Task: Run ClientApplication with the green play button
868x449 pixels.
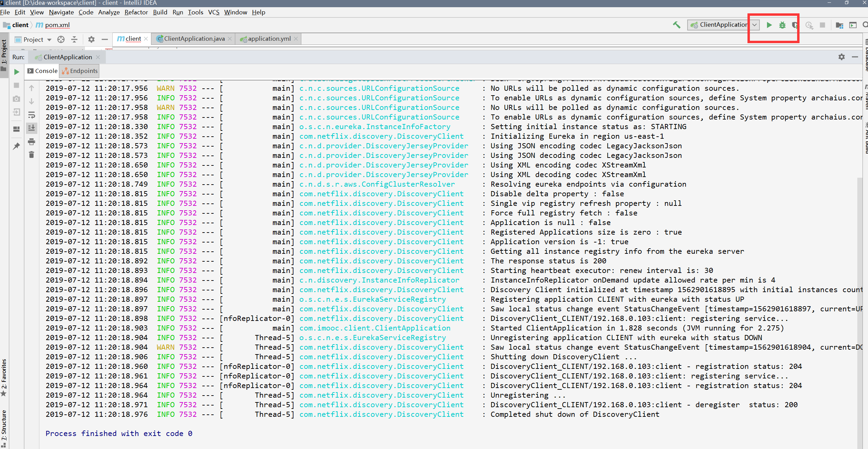Action: [769, 25]
